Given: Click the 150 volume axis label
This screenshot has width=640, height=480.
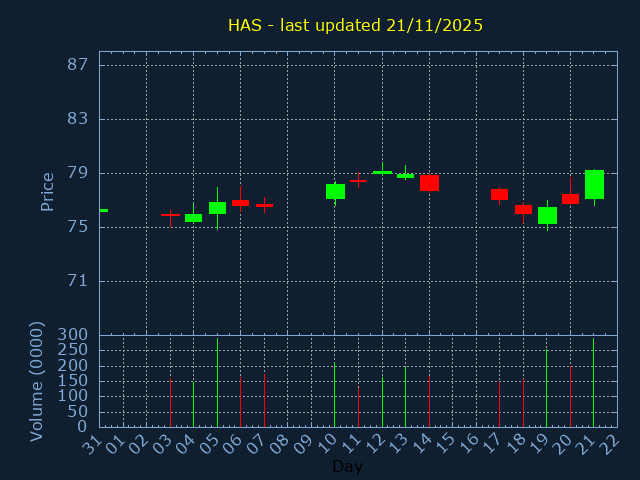Looking at the screenshot, I should (73, 380).
